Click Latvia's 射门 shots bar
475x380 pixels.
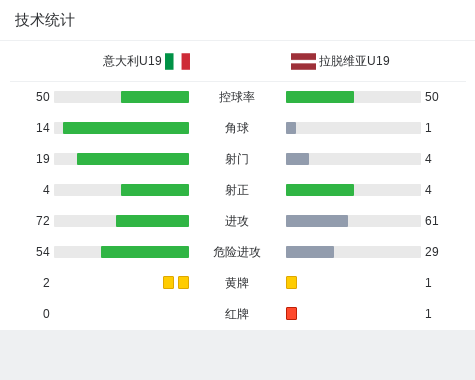point(353,159)
